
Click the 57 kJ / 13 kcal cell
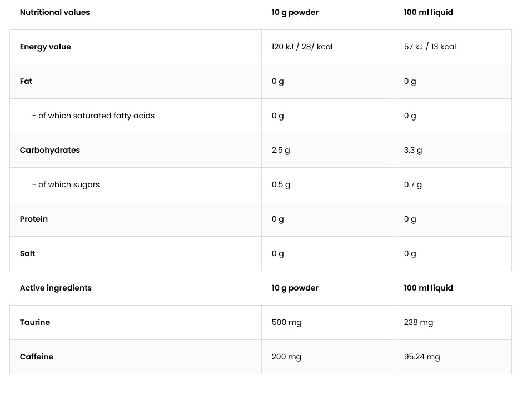click(x=430, y=47)
